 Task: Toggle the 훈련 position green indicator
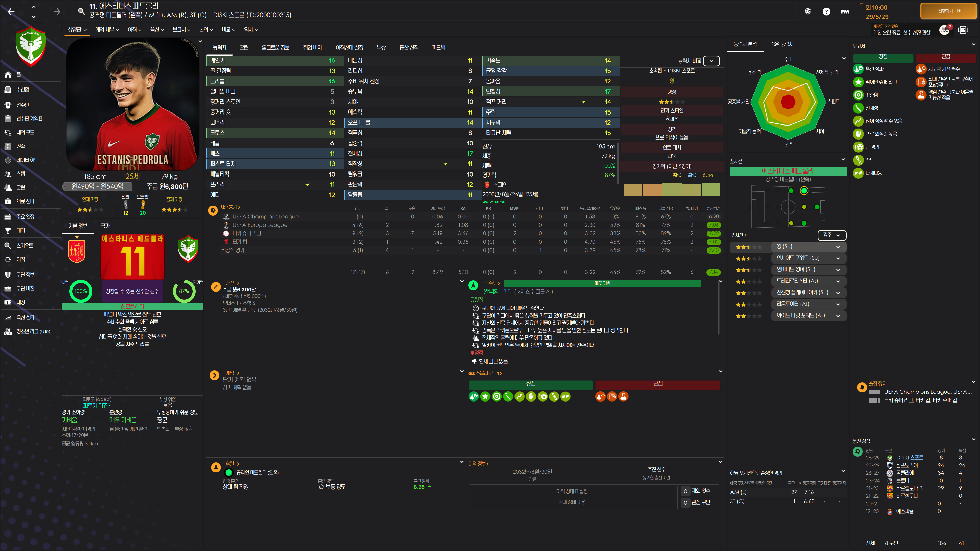[x=229, y=473]
